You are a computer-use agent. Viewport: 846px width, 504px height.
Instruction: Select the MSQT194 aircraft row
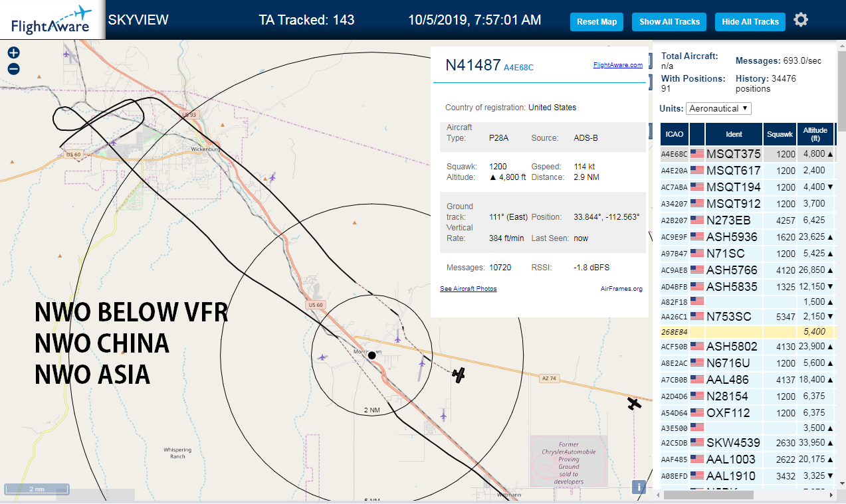748,187
